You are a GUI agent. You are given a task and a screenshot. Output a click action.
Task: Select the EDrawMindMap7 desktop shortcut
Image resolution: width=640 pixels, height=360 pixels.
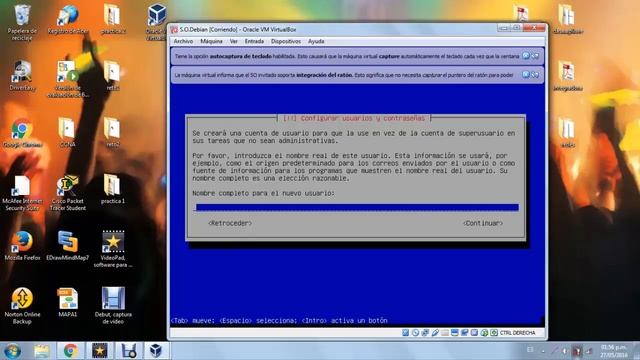point(67,246)
